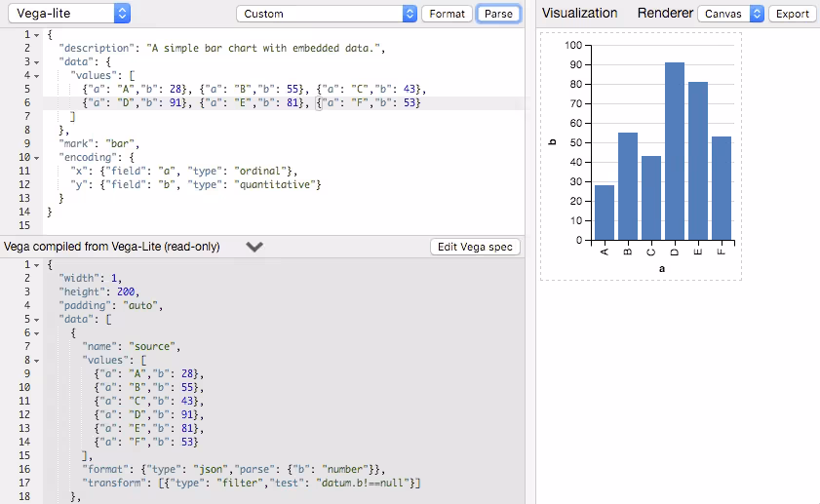This screenshot has width=820, height=504.
Task: Click the "transform" filter line in compiled spec
Action: tap(252, 483)
